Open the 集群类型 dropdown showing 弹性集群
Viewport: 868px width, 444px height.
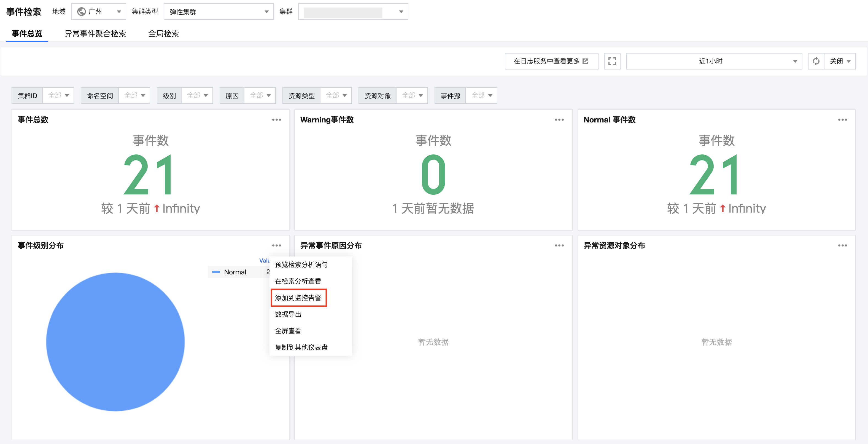click(218, 12)
